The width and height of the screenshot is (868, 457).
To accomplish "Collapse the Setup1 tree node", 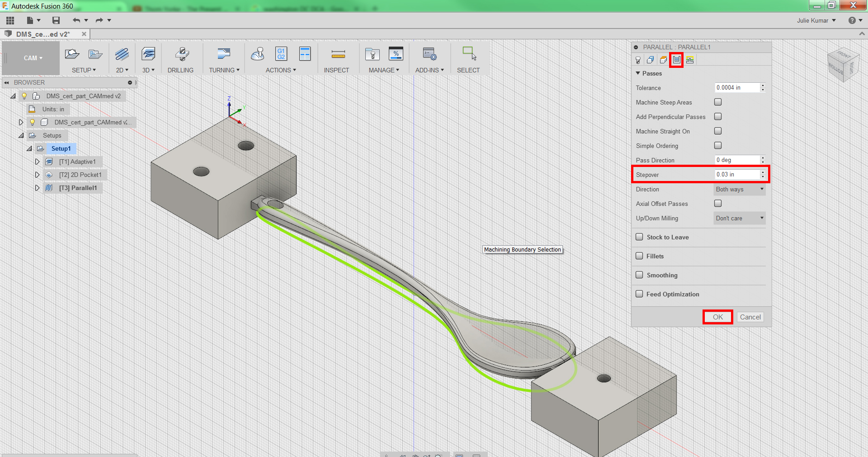I will point(29,148).
